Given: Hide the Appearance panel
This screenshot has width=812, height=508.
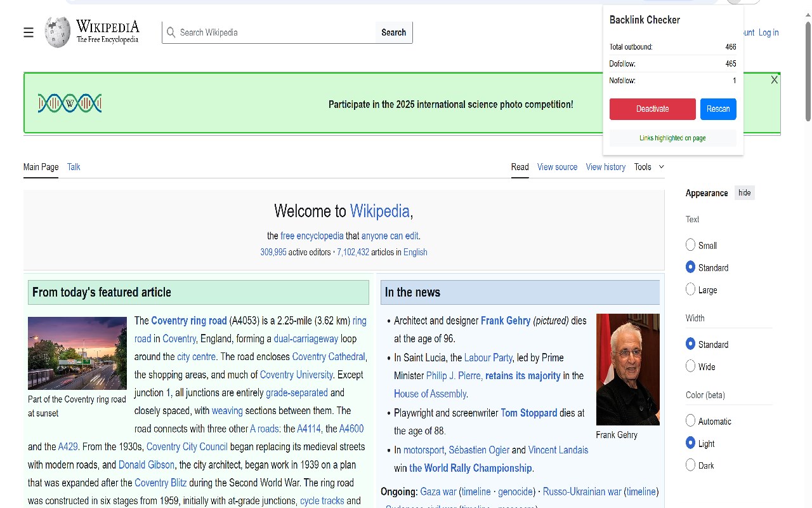Looking at the screenshot, I should pos(744,193).
